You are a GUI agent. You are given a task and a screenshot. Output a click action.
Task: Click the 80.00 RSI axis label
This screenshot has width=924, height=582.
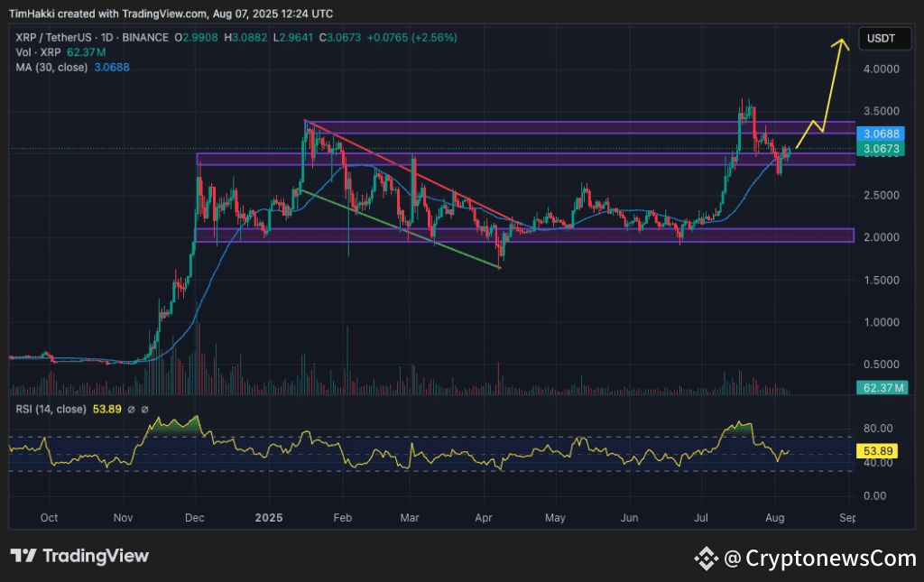[877, 429]
